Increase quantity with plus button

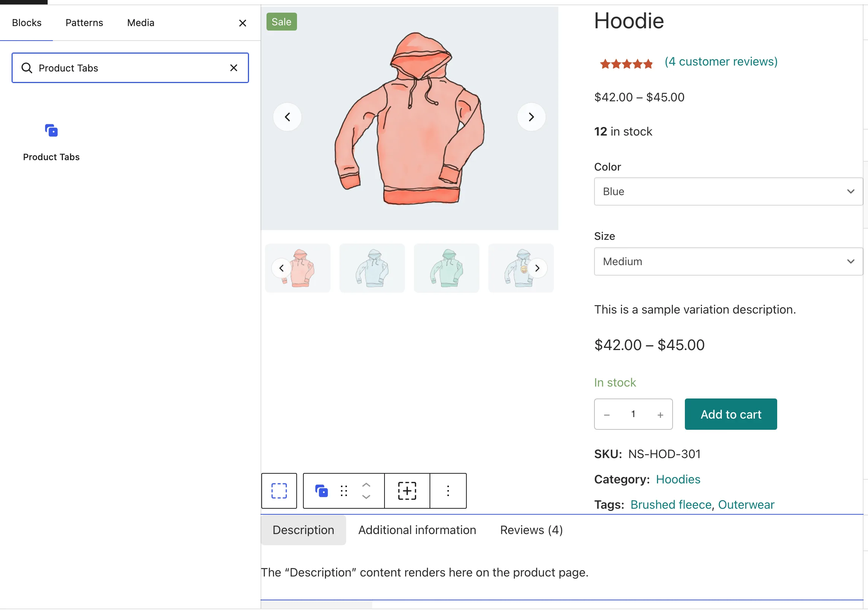pos(660,415)
